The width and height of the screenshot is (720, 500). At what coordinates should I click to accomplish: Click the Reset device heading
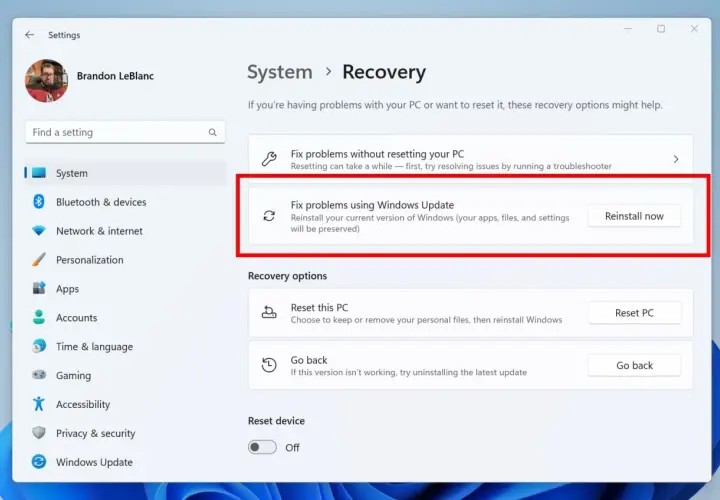coord(276,421)
